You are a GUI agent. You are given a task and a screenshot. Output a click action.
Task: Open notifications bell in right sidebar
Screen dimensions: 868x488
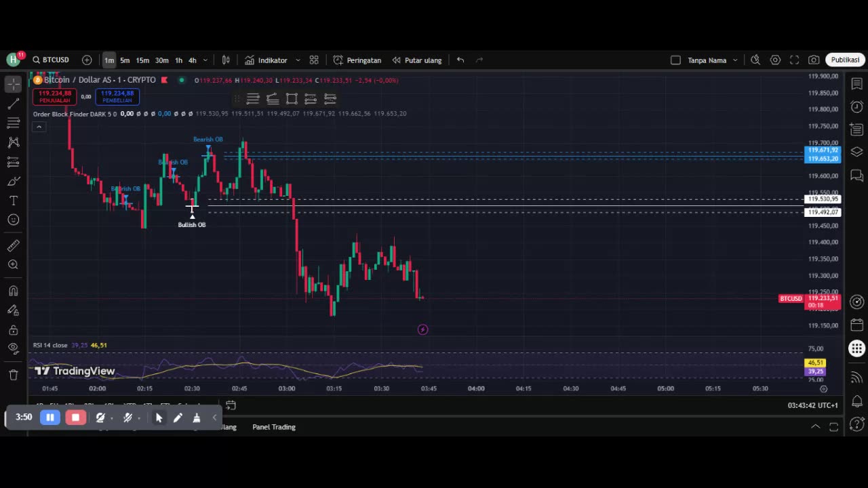pyautogui.click(x=856, y=401)
